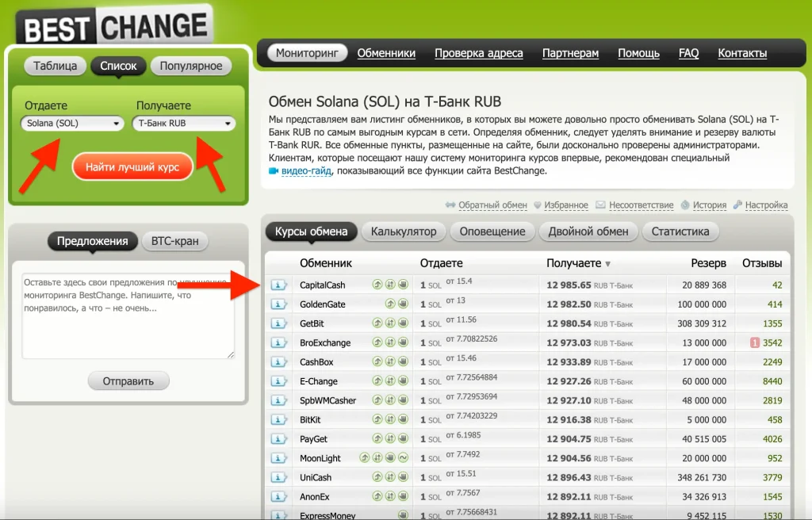Click Обратный обмен link
The height and width of the screenshot is (520, 812).
pos(492,205)
